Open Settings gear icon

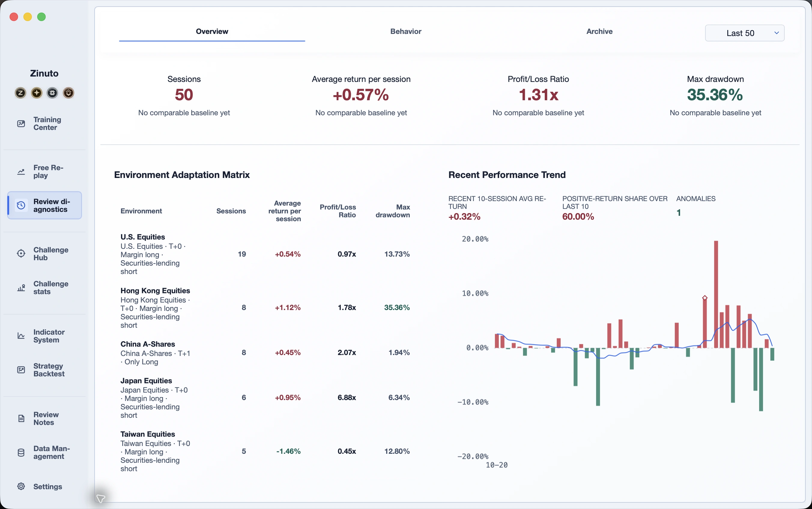(x=21, y=486)
